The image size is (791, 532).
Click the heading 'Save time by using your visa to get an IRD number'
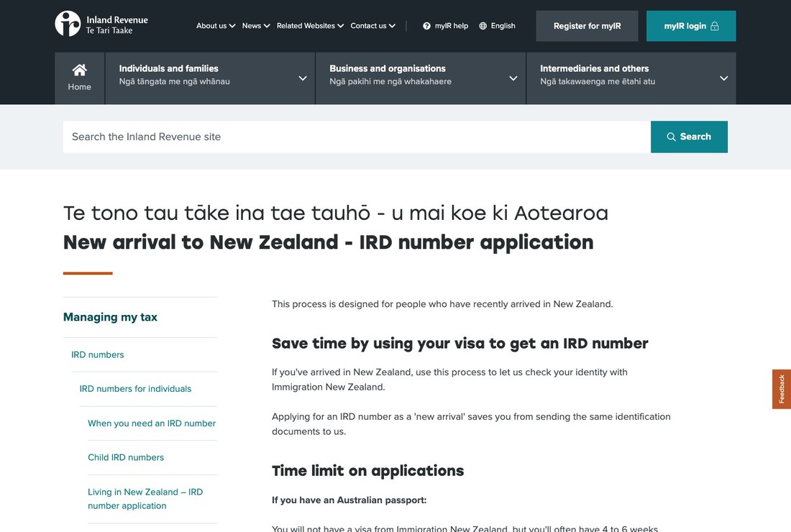point(460,344)
